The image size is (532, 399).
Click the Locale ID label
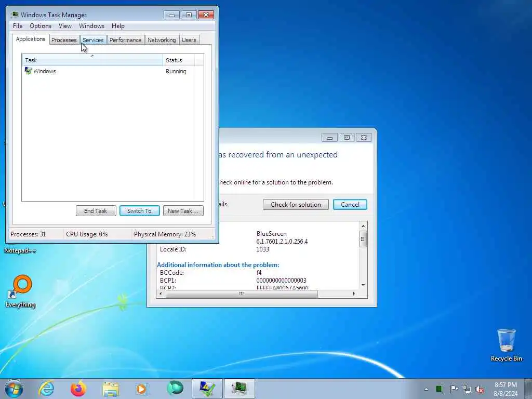pyautogui.click(x=173, y=249)
